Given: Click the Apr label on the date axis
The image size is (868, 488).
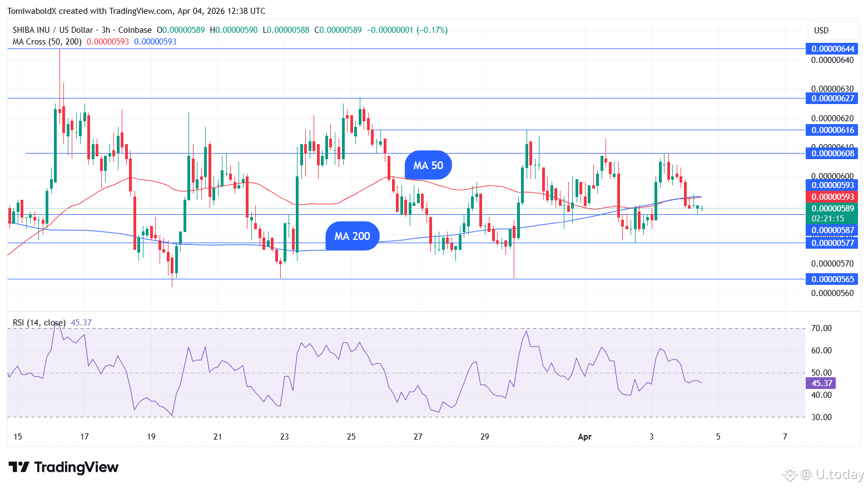Looking at the screenshot, I should pos(585,437).
